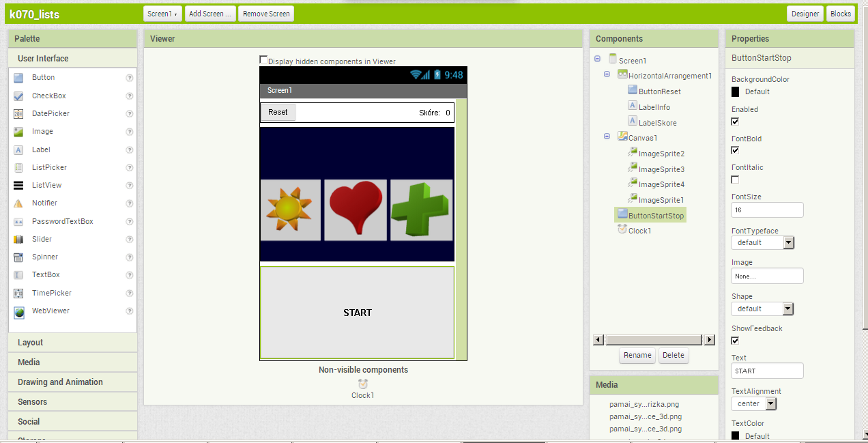Switch to the Designer view
Viewport: 868px width, 443px height.
[805, 14]
